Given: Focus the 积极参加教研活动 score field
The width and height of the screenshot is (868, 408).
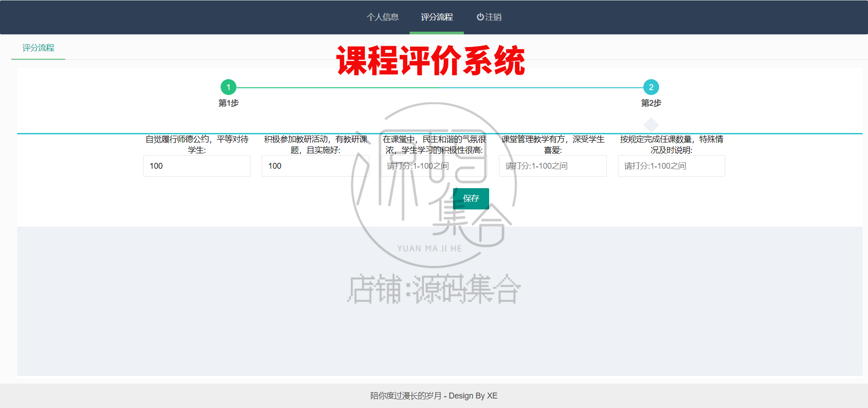Looking at the screenshot, I should [x=316, y=166].
